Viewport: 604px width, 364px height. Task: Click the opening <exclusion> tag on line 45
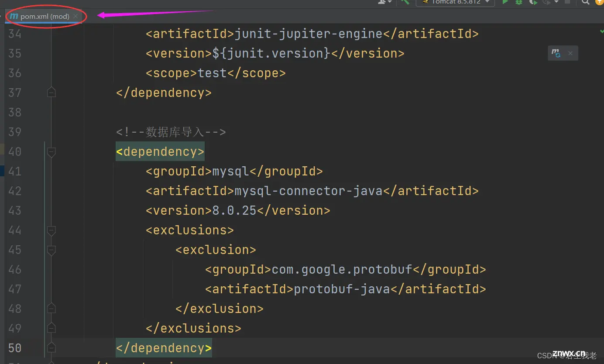point(216,250)
